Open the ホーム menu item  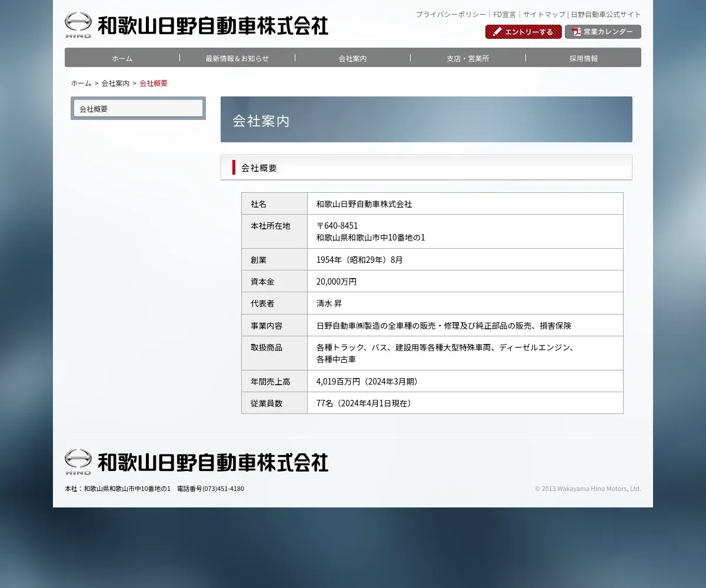coord(122,58)
